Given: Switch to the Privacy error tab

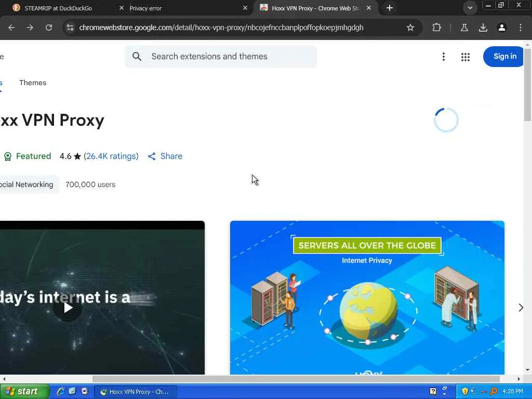Looking at the screenshot, I should coord(145,8).
